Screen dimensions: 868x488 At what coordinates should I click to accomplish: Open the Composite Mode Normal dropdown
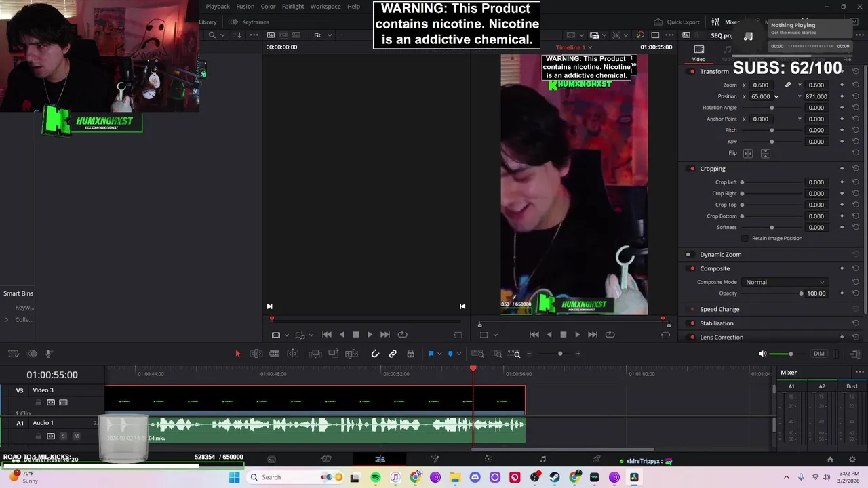pyautogui.click(x=785, y=282)
